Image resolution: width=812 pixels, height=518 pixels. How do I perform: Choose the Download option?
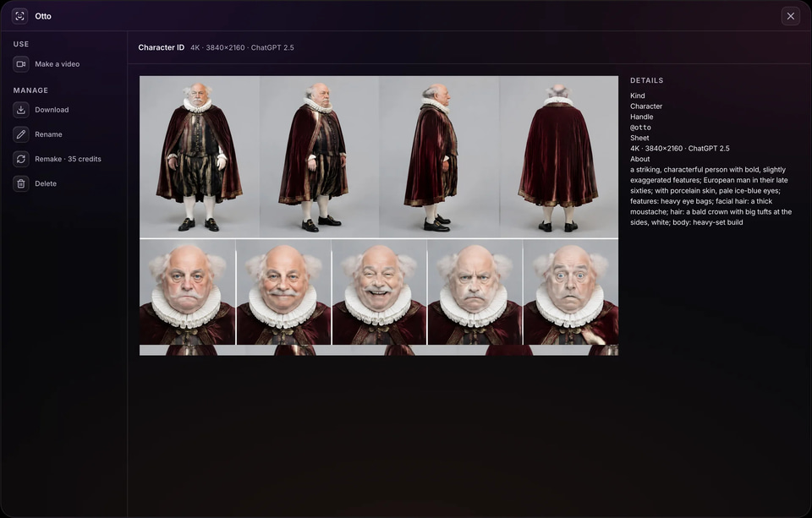pos(52,110)
